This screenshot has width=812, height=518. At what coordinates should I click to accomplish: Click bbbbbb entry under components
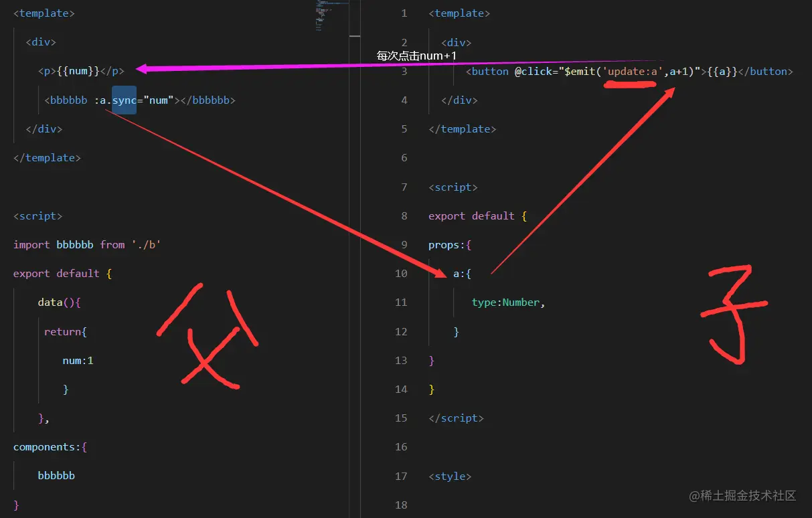[56, 476]
